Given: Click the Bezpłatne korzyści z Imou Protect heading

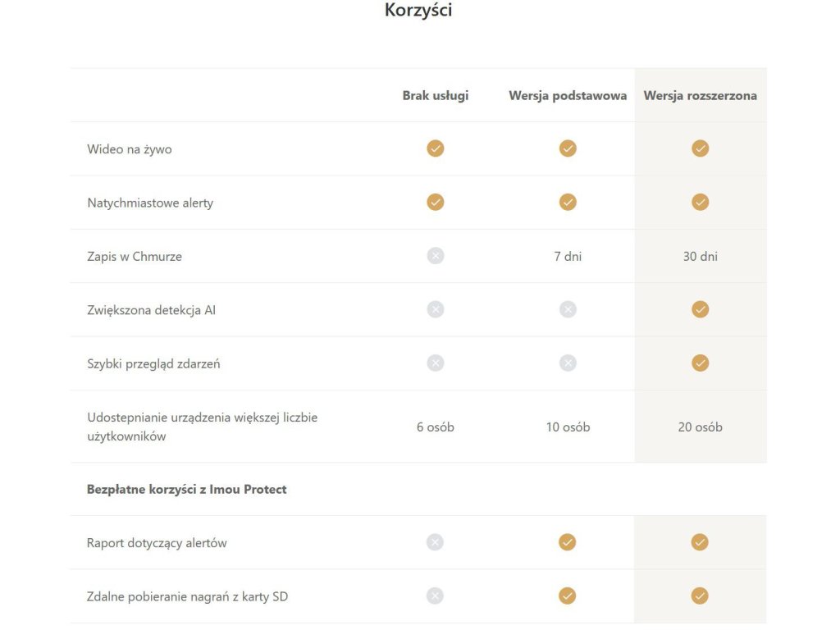Looking at the screenshot, I should pyautogui.click(x=187, y=489).
